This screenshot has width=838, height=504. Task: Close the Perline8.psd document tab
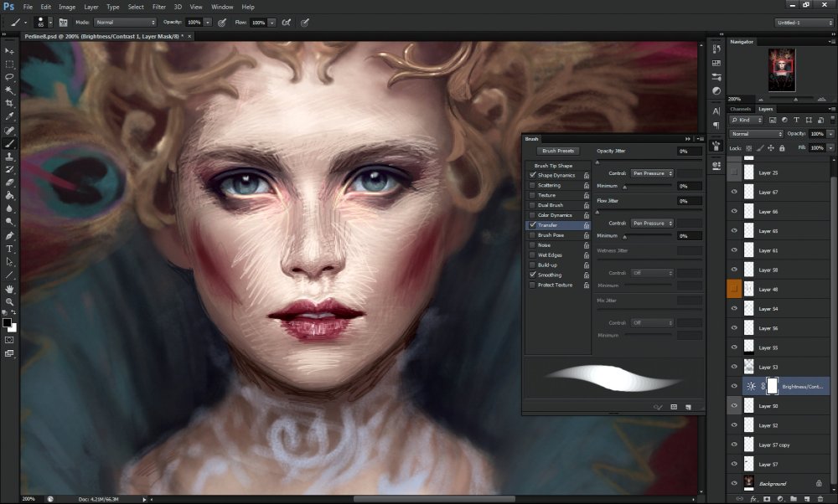click(x=189, y=36)
